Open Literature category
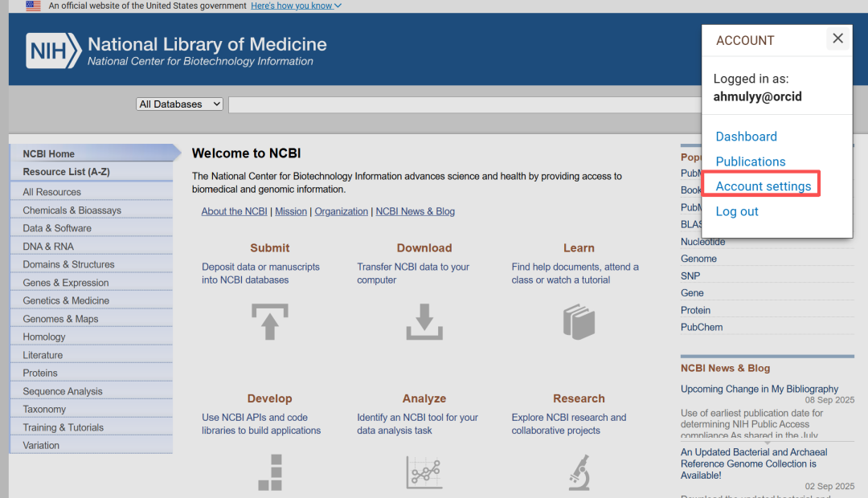Viewport: 868px width, 498px height. coord(92,355)
